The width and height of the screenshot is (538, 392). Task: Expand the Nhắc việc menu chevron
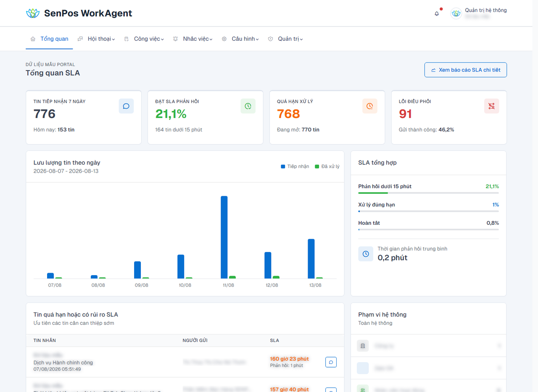coord(211,39)
